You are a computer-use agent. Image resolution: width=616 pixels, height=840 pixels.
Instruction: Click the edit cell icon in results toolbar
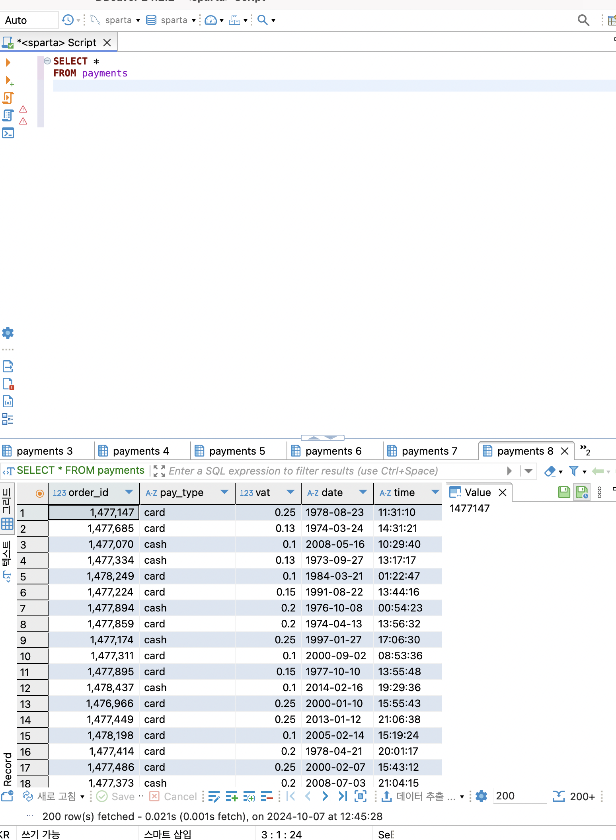[214, 796]
